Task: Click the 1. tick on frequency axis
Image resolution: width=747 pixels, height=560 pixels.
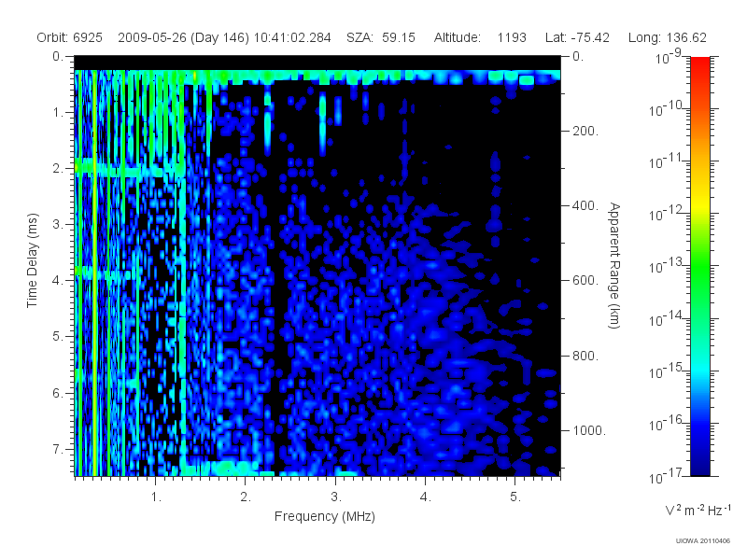Action: pos(156,497)
